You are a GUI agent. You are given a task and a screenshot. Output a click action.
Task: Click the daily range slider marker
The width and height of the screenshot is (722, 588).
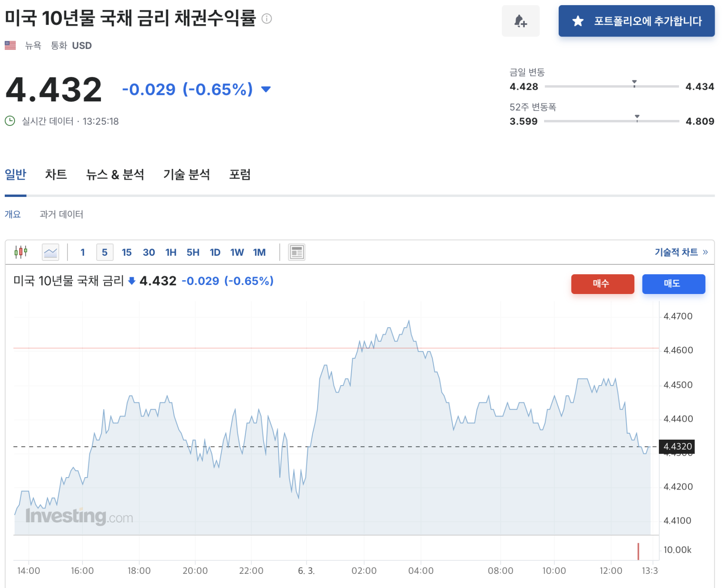click(634, 83)
